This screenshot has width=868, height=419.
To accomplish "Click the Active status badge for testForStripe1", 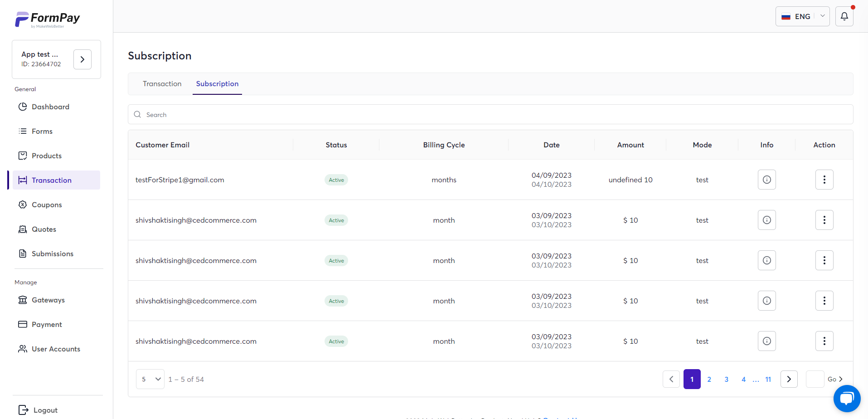I will (336, 180).
